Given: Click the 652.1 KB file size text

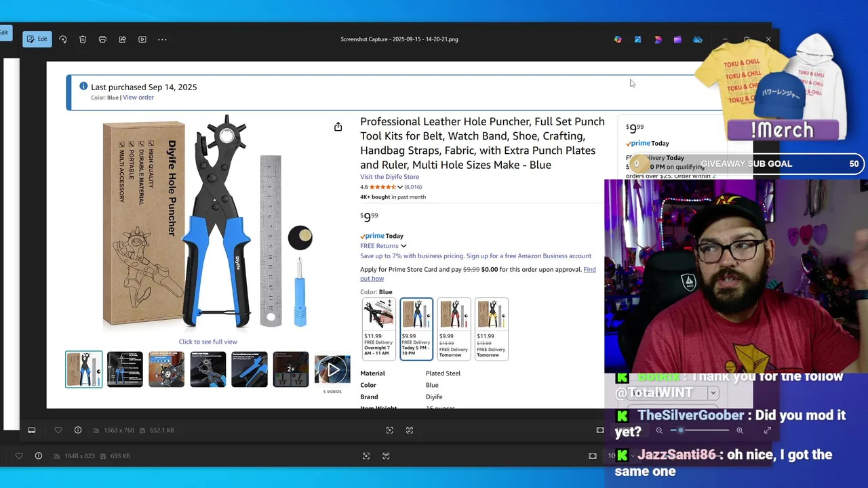Looking at the screenshot, I should point(161,430).
